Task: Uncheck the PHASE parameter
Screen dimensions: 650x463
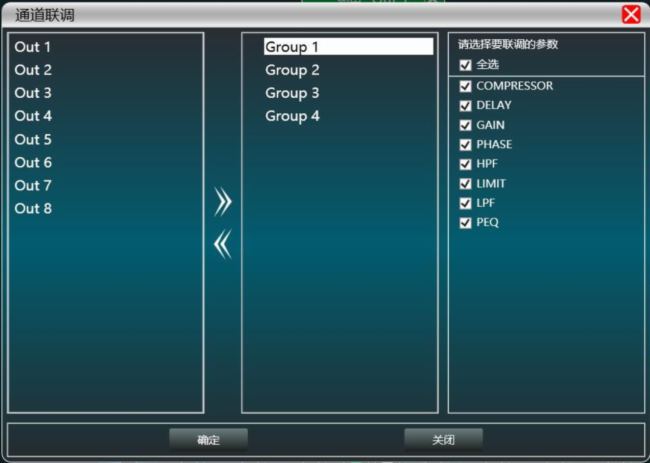Action: click(x=465, y=144)
